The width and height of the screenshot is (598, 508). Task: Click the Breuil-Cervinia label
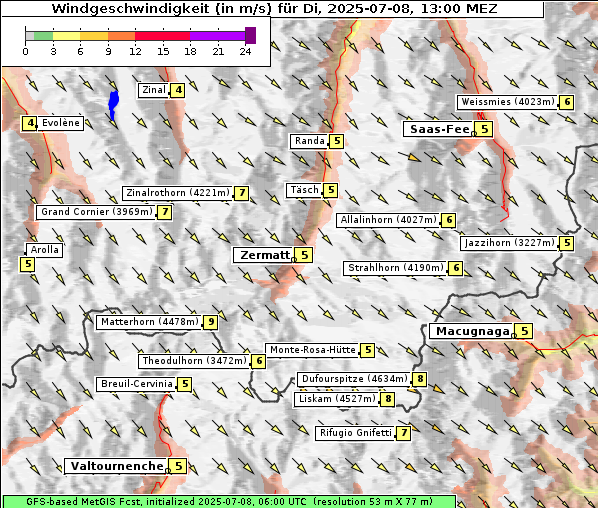point(137,384)
